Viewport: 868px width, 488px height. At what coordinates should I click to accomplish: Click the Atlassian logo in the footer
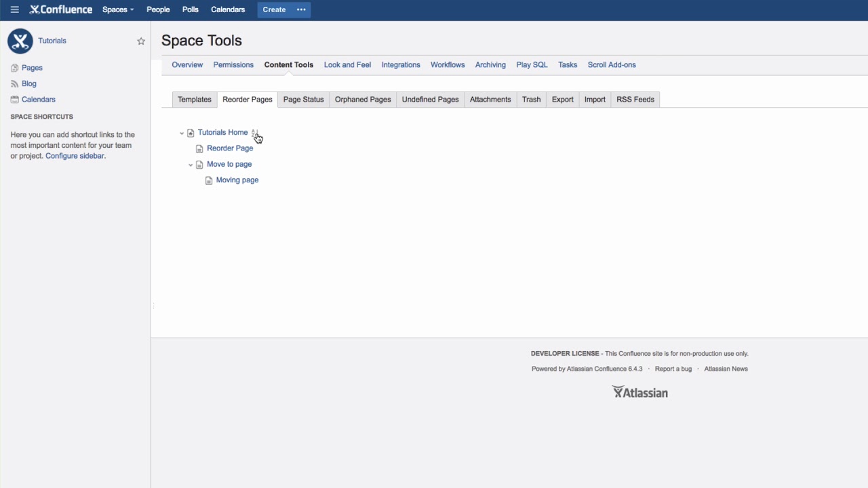pos(639,392)
